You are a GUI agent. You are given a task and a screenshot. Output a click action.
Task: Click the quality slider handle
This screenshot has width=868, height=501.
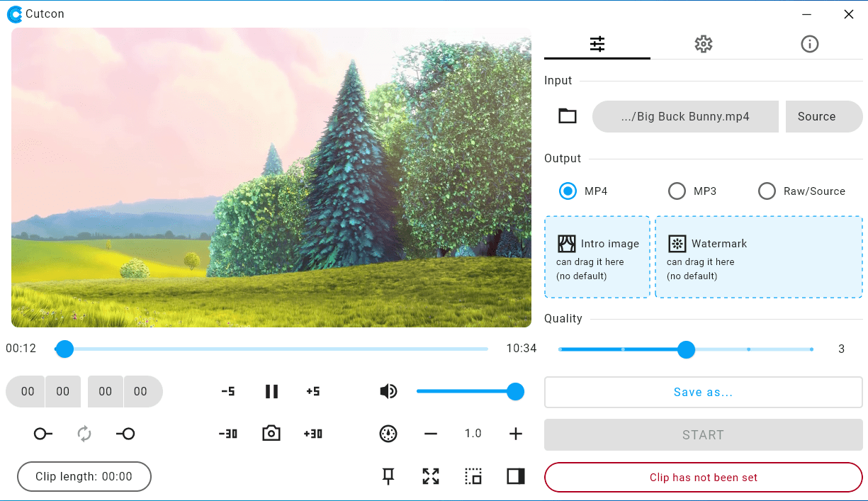(x=686, y=349)
